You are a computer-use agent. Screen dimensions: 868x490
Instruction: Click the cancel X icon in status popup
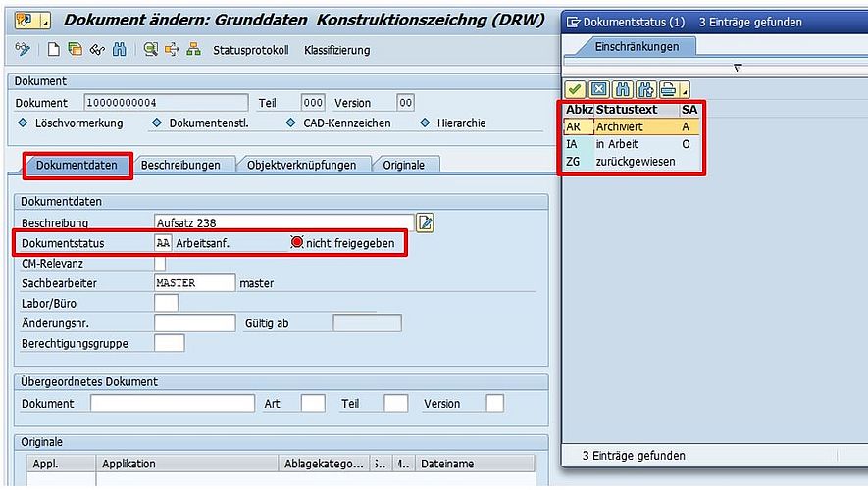[598, 90]
